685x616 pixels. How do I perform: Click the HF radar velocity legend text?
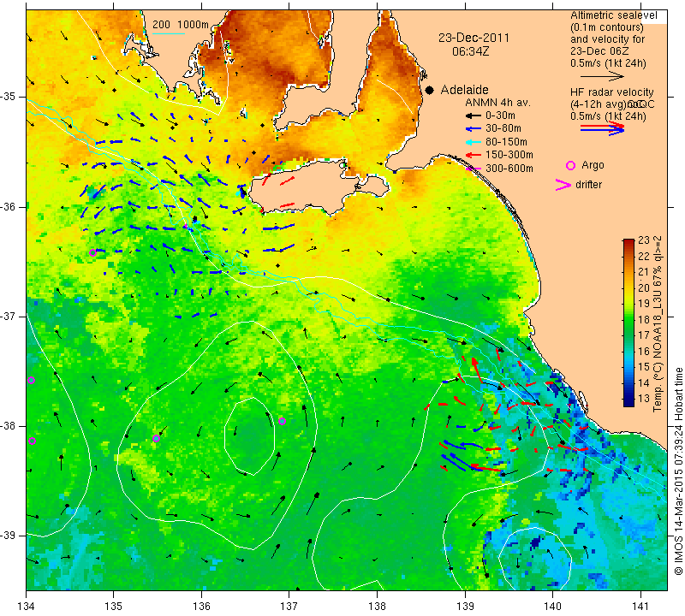click(x=611, y=92)
